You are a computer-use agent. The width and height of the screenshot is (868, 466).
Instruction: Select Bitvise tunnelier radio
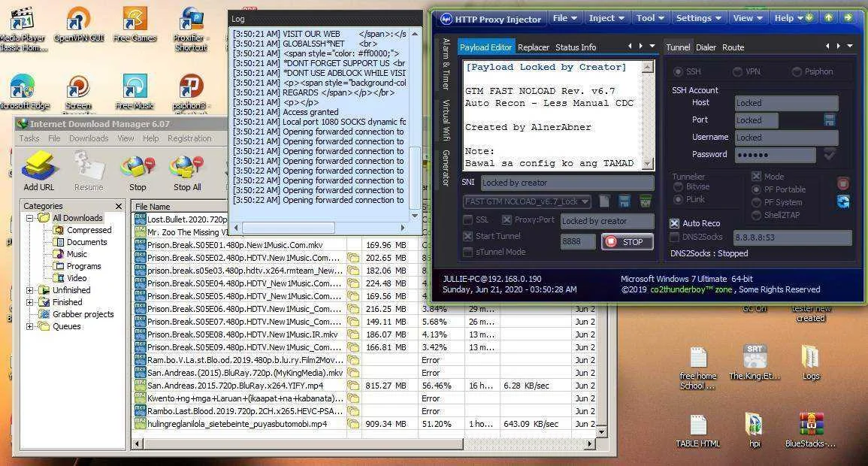pos(678,186)
